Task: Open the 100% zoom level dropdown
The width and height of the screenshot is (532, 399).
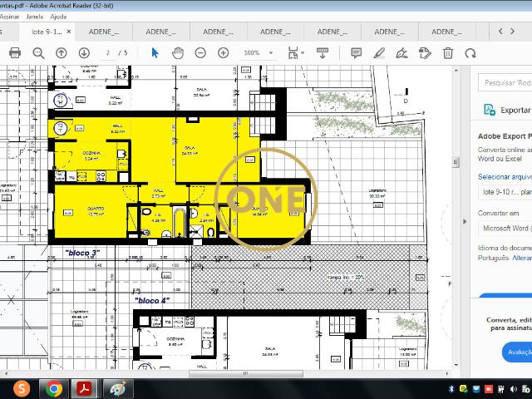Action: tap(270, 52)
